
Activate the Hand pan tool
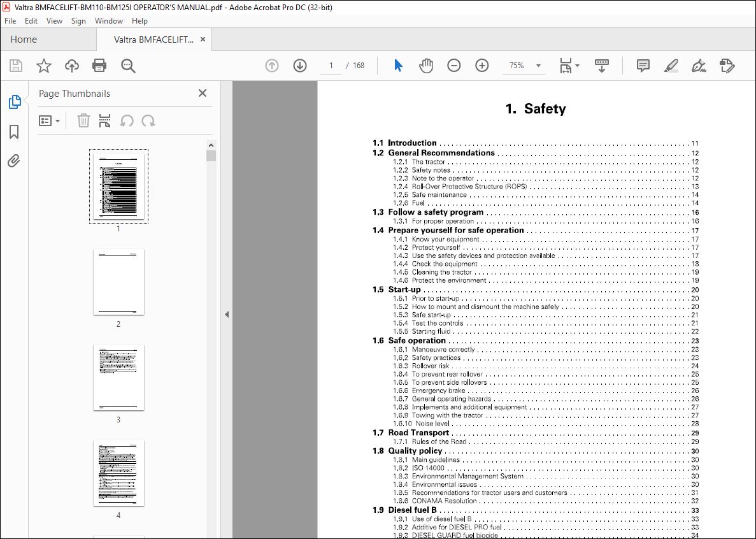pos(425,66)
